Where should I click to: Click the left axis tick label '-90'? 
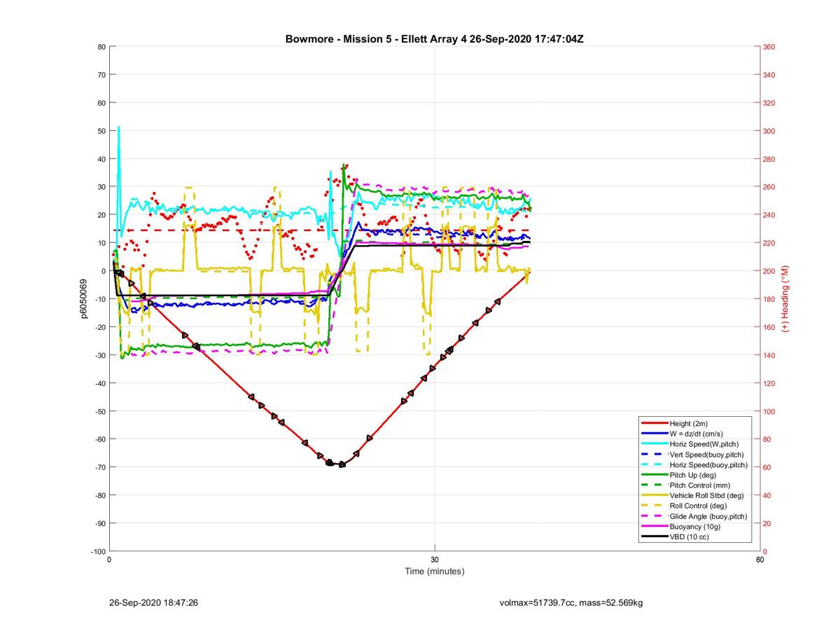click(x=99, y=523)
